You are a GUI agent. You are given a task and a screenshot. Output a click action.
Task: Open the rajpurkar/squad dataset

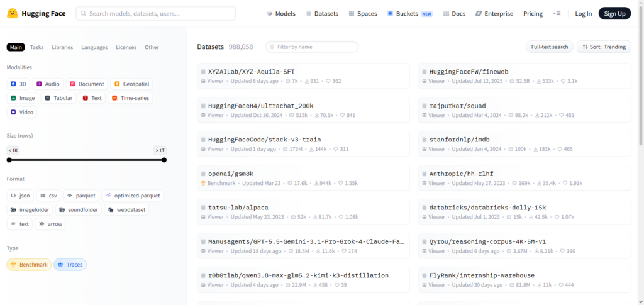point(525,110)
